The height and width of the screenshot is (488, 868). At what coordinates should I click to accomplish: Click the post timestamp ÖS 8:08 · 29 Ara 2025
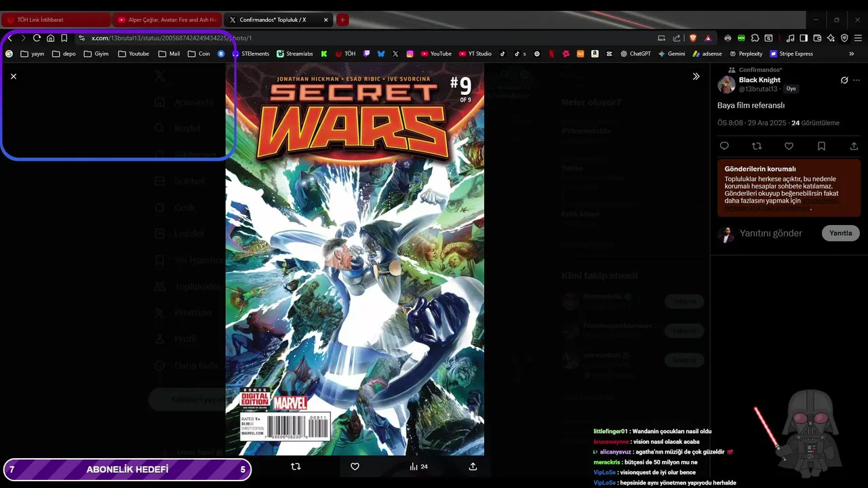click(753, 123)
